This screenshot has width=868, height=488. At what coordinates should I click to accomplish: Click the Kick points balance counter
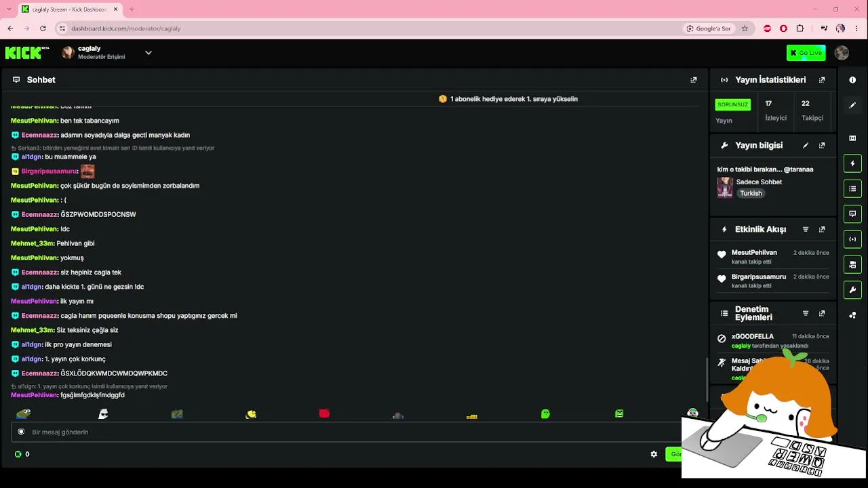tap(22, 454)
